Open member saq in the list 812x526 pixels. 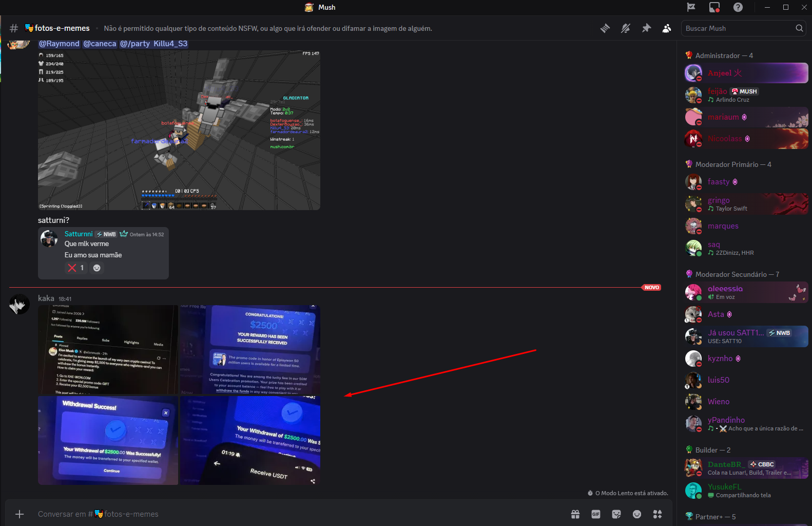point(746,248)
